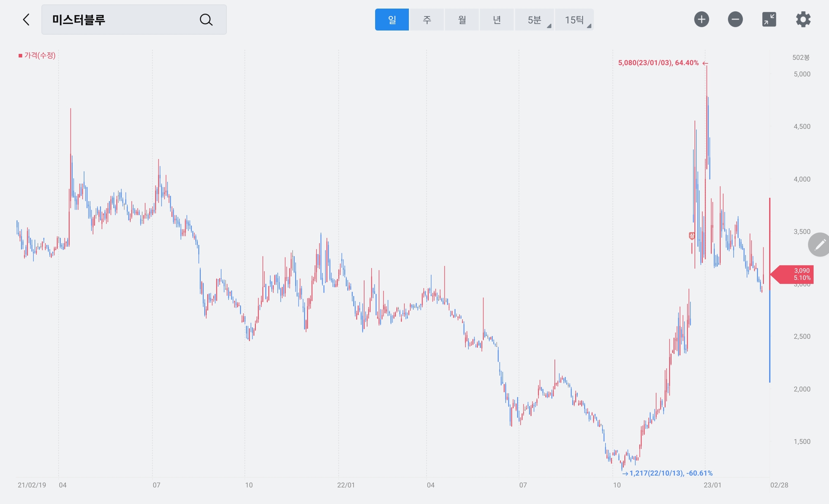
Task: Click the 1,217 low price annotation
Action: tap(670, 473)
